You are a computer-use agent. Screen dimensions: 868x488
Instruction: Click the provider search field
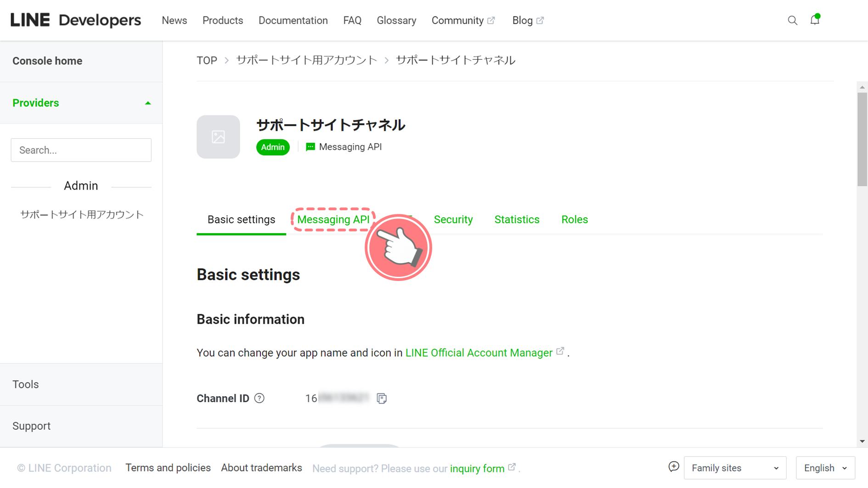[81, 150]
